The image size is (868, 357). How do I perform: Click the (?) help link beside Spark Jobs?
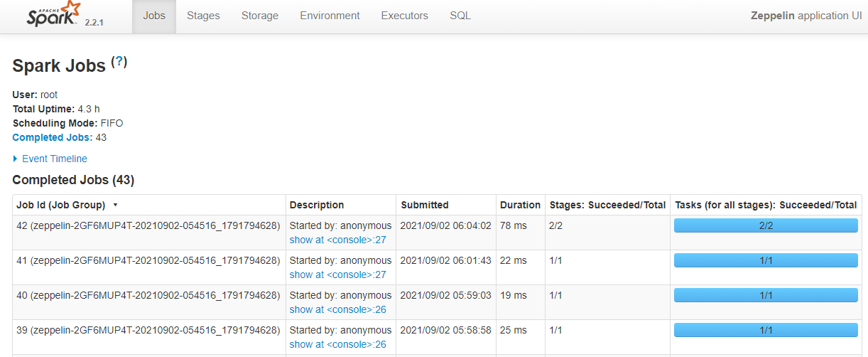pyautogui.click(x=119, y=62)
